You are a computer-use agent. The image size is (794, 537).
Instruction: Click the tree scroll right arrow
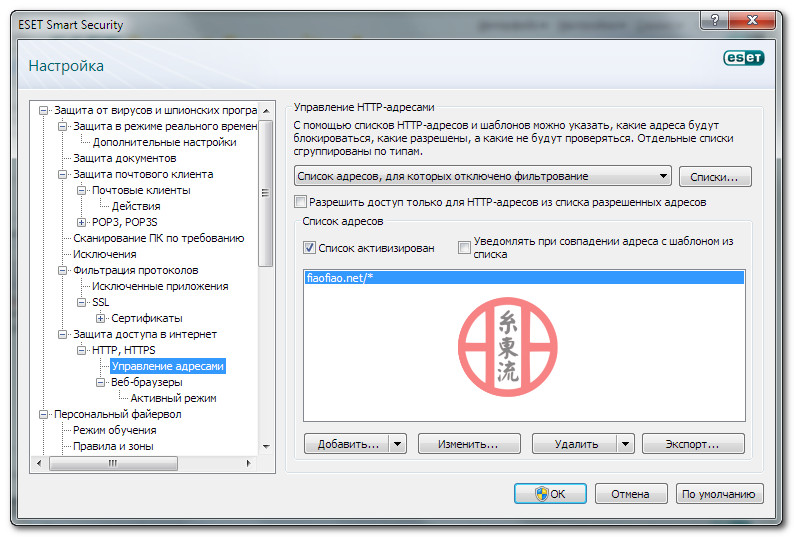(248, 463)
